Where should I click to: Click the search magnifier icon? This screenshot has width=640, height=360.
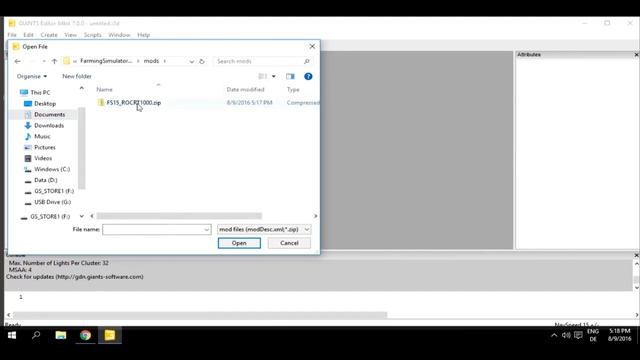307,61
